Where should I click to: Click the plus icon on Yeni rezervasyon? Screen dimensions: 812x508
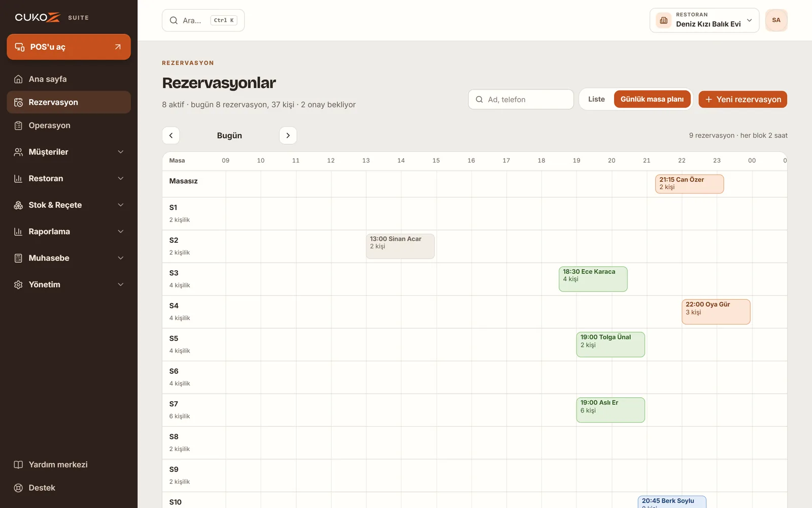coord(708,100)
